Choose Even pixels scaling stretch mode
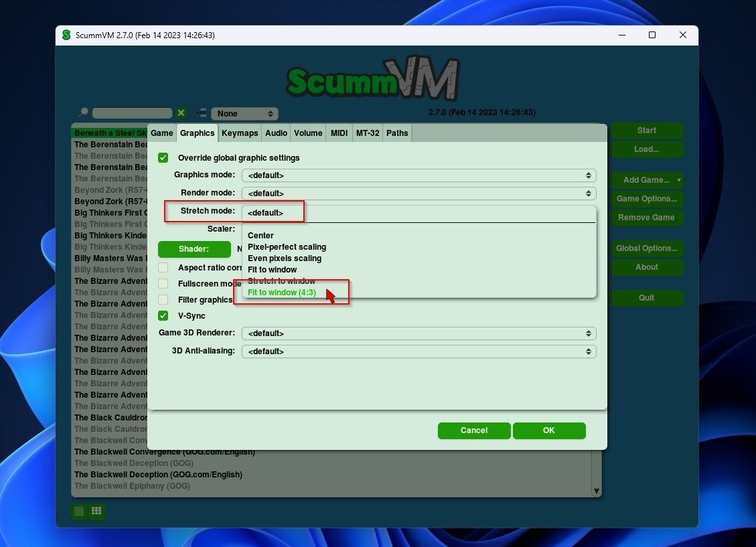The image size is (756, 547). click(285, 258)
